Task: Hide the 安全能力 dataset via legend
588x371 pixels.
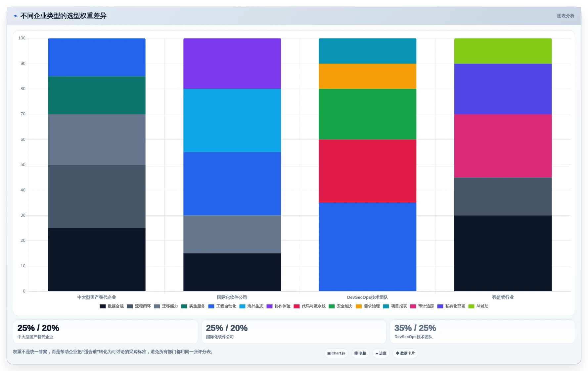Action: pyautogui.click(x=340, y=306)
